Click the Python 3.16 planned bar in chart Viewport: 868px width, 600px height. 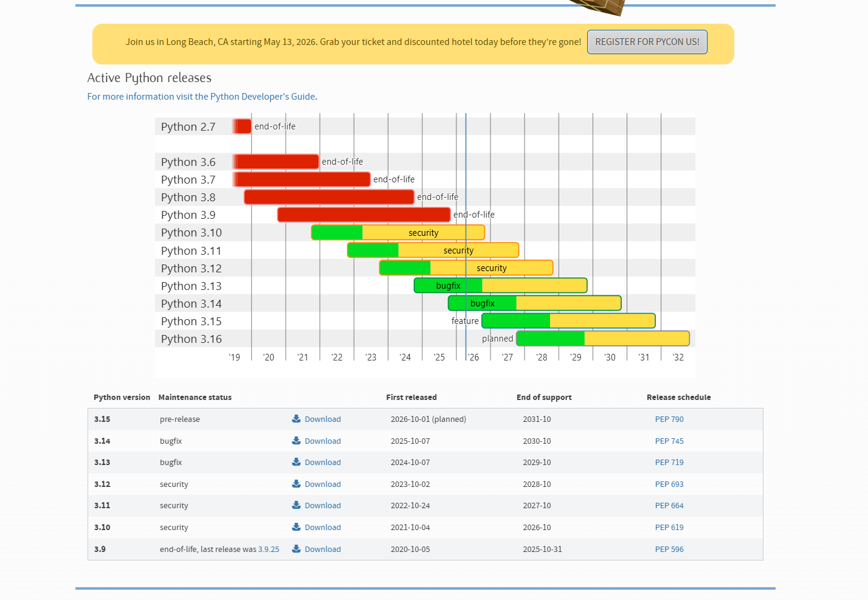(x=603, y=338)
